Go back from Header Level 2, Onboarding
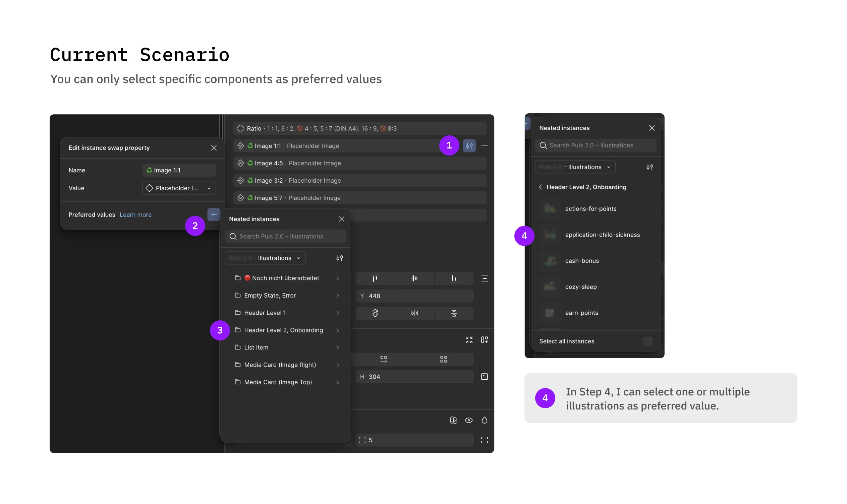Image resolution: width=847 pixels, height=504 pixels. click(x=540, y=187)
